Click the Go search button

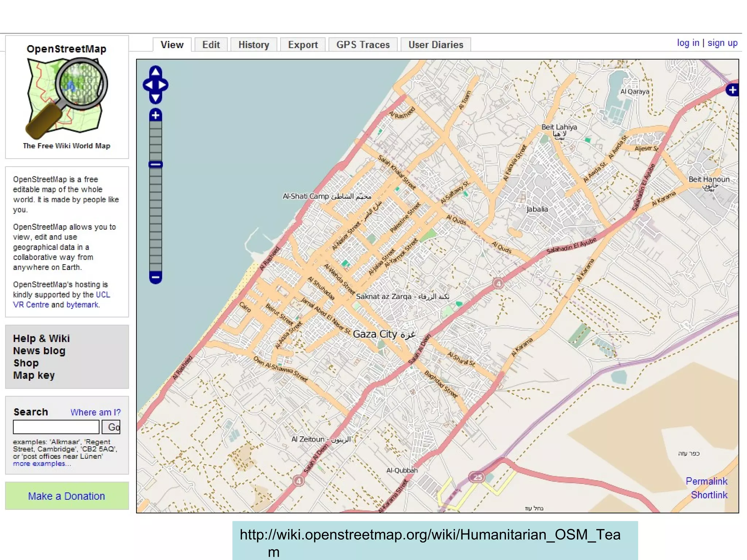[111, 427]
